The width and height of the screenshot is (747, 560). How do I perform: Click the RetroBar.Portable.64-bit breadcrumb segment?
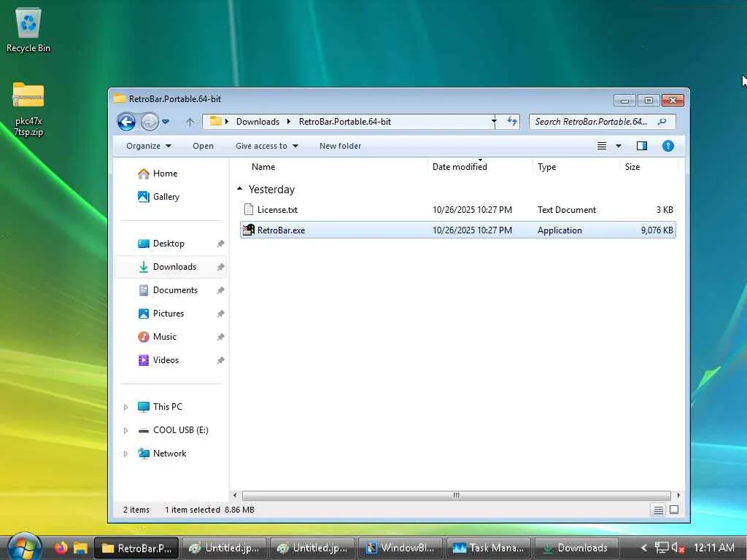pyautogui.click(x=345, y=122)
